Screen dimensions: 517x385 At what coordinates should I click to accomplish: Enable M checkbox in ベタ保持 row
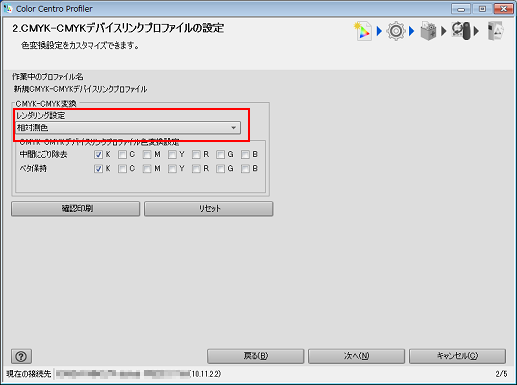[147, 169]
